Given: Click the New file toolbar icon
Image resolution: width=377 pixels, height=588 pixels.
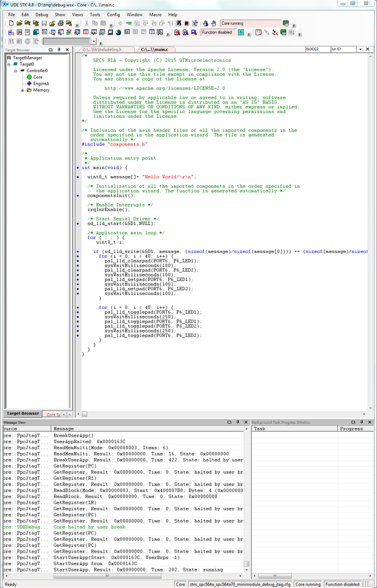Looking at the screenshot, I should (12, 24).
